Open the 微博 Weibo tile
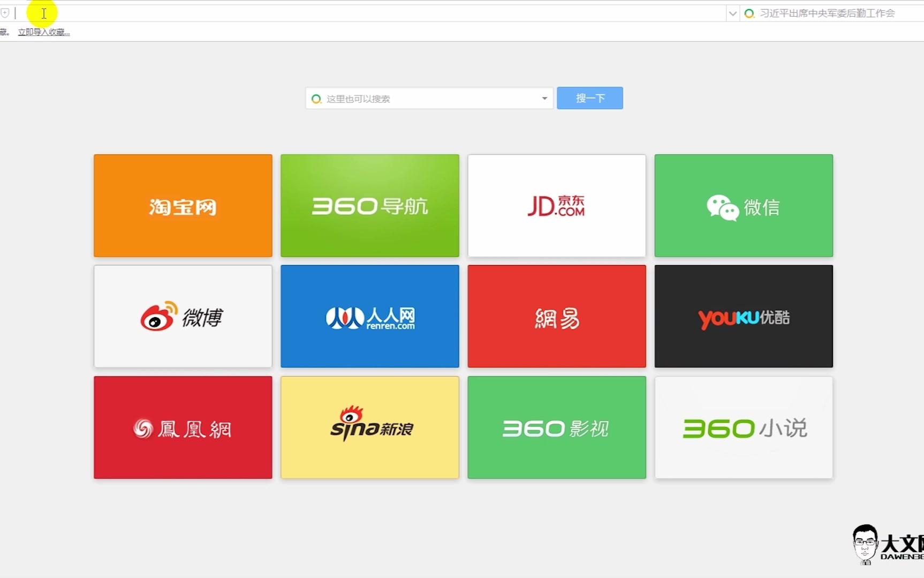This screenshot has width=924, height=578. [183, 316]
